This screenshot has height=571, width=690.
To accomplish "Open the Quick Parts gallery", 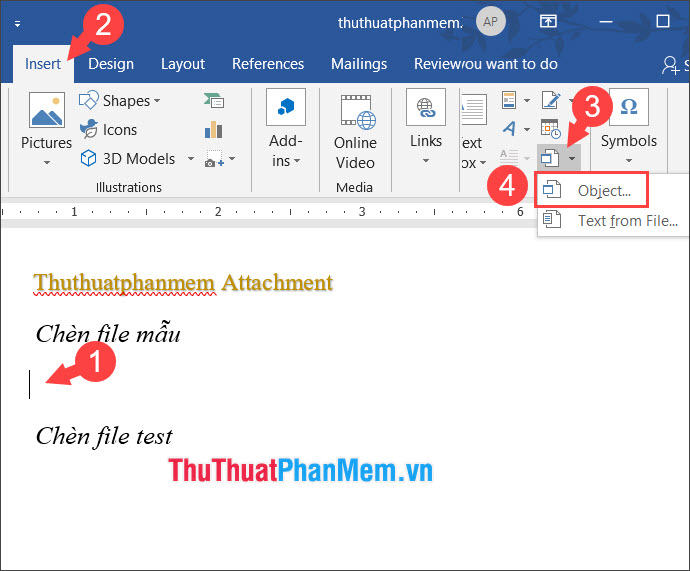I will click(x=509, y=100).
